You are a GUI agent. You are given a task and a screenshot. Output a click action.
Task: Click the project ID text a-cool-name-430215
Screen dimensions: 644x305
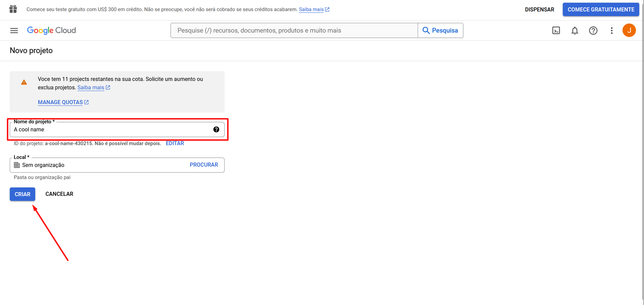point(69,144)
